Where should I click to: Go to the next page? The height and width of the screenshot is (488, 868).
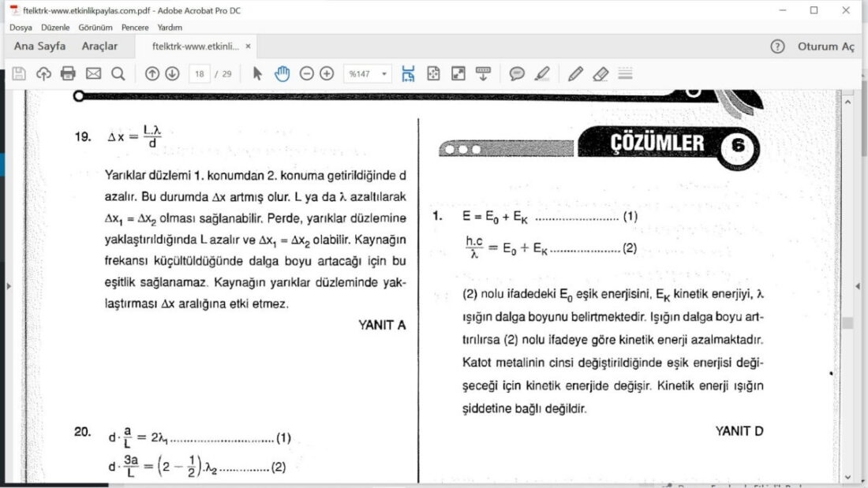click(x=172, y=73)
